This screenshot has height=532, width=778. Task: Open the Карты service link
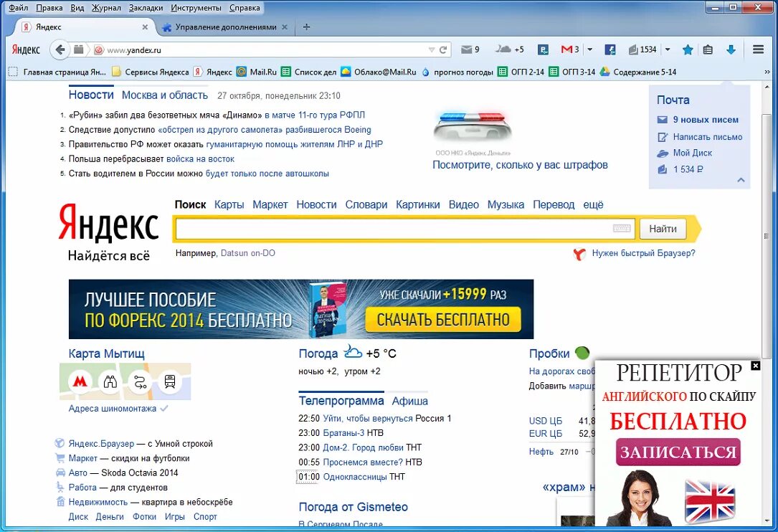[x=229, y=204]
